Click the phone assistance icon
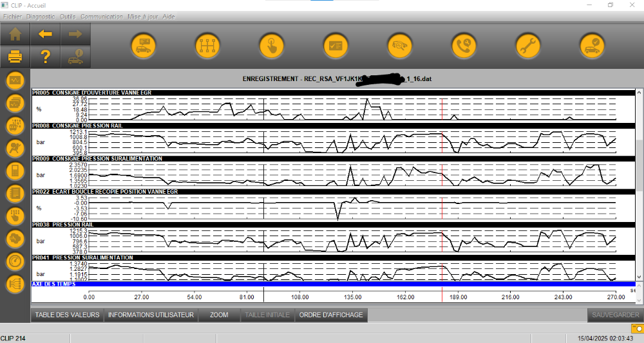This screenshot has width=644, height=343. coord(464,46)
